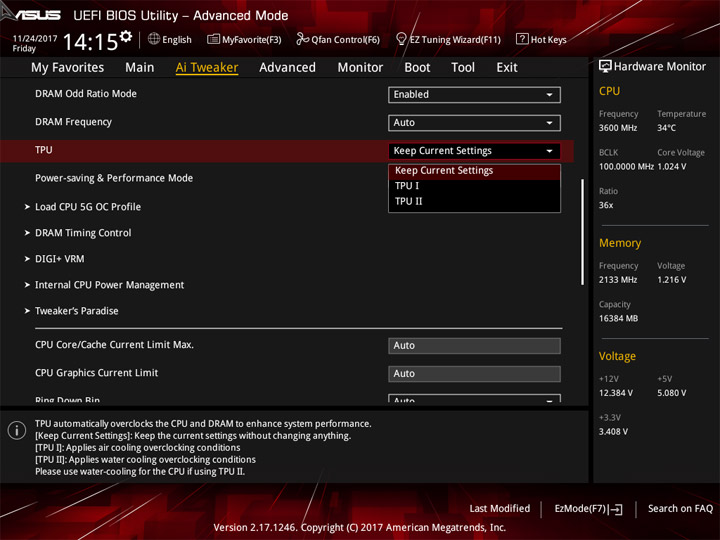Go to the Exit tab
Image resolution: width=720 pixels, height=540 pixels.
507,68
